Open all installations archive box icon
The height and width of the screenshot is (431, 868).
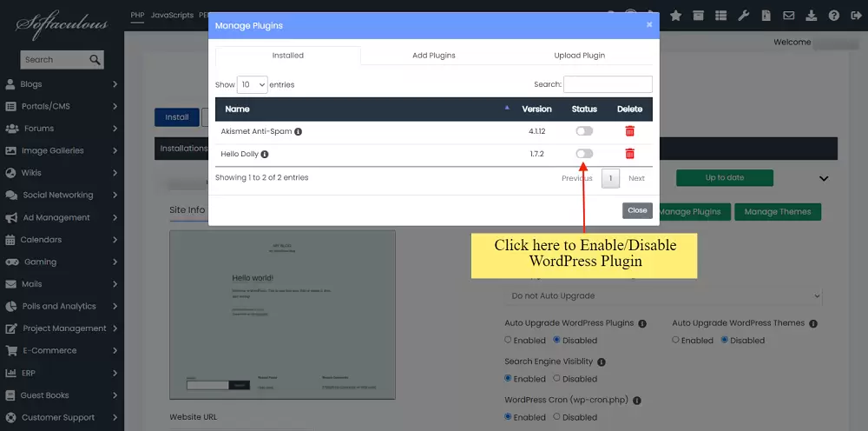point(698,16)
